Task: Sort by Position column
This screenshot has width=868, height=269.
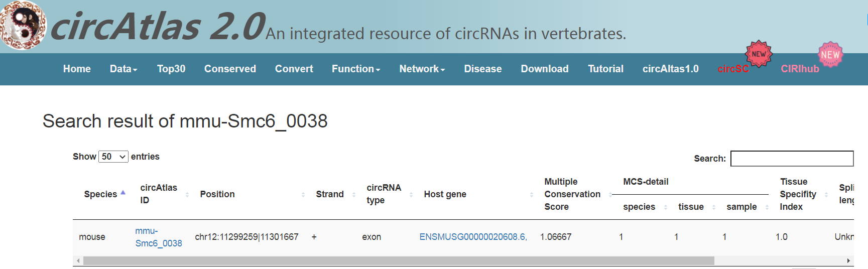Action: point(303,194)
